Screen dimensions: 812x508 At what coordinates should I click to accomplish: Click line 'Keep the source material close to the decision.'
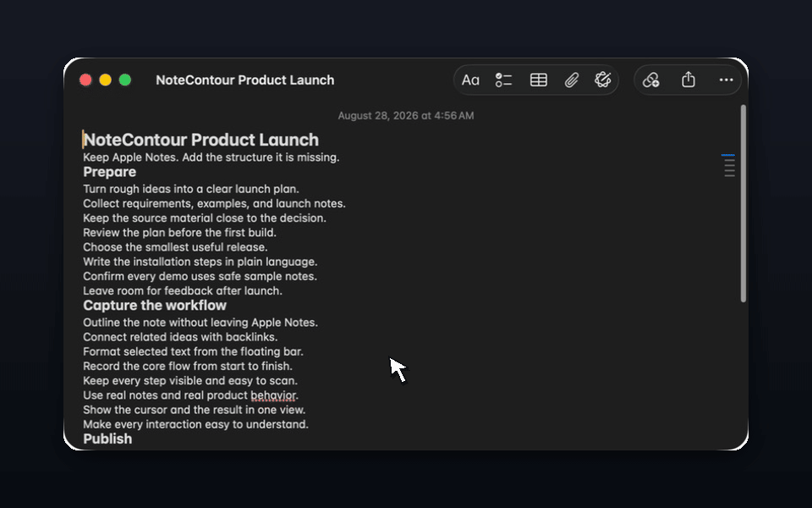[x=205, y=218]
